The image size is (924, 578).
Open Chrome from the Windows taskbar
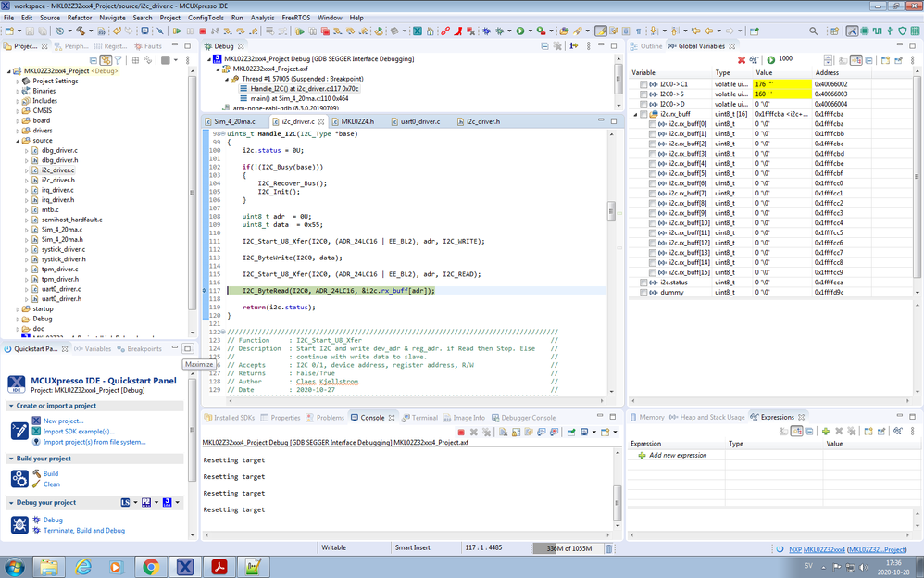coord(151,565)
